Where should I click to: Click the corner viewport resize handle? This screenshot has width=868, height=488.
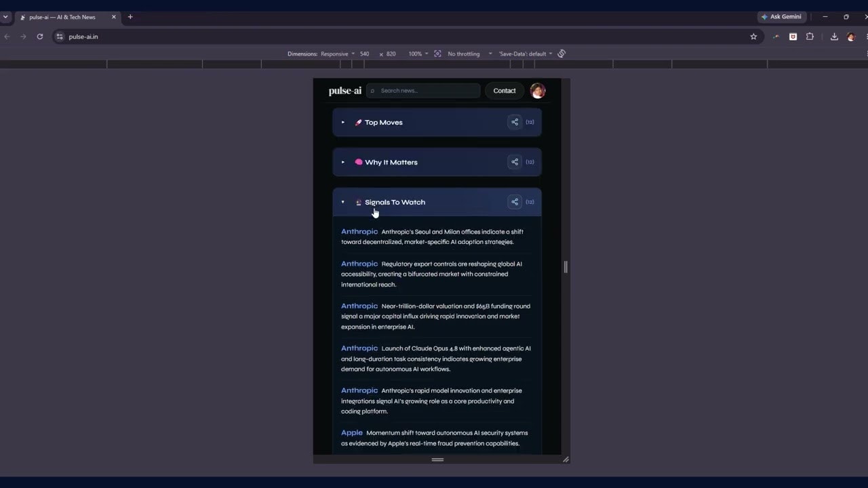(566, 460)
